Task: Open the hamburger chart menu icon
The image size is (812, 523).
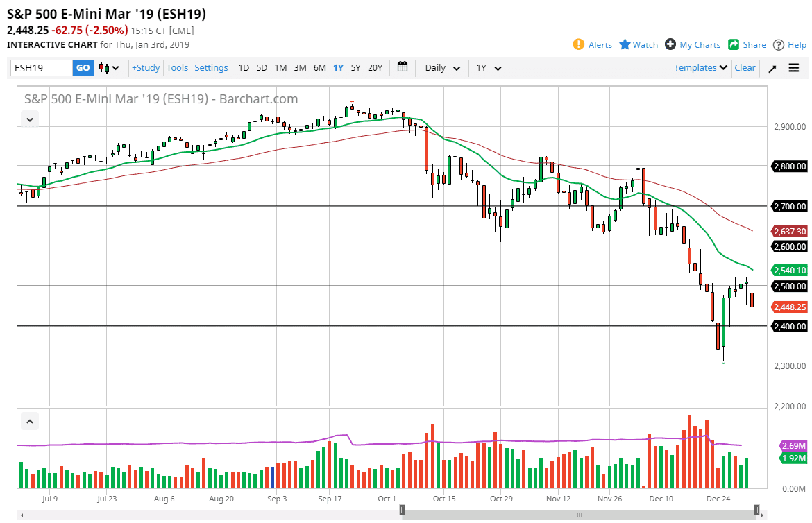Action: [x=793, y=67]
